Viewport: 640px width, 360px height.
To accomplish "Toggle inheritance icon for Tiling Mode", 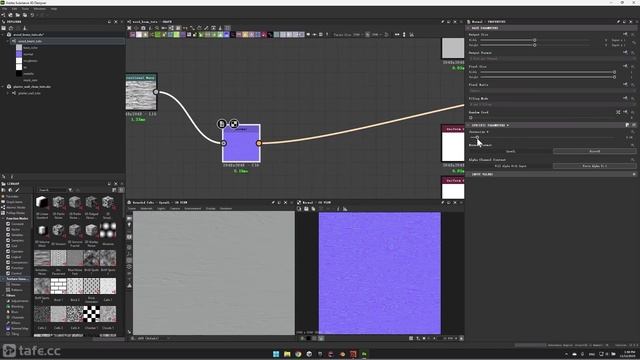I will click(x=625, y=98).
